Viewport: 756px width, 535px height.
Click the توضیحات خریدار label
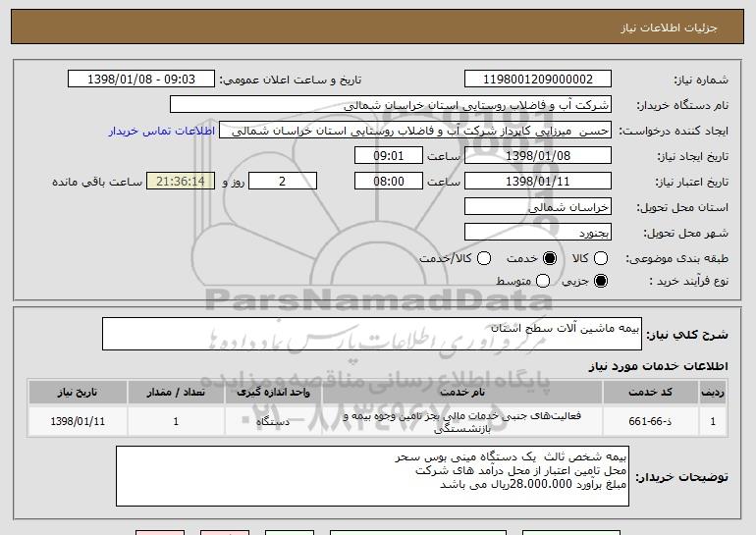681,477
